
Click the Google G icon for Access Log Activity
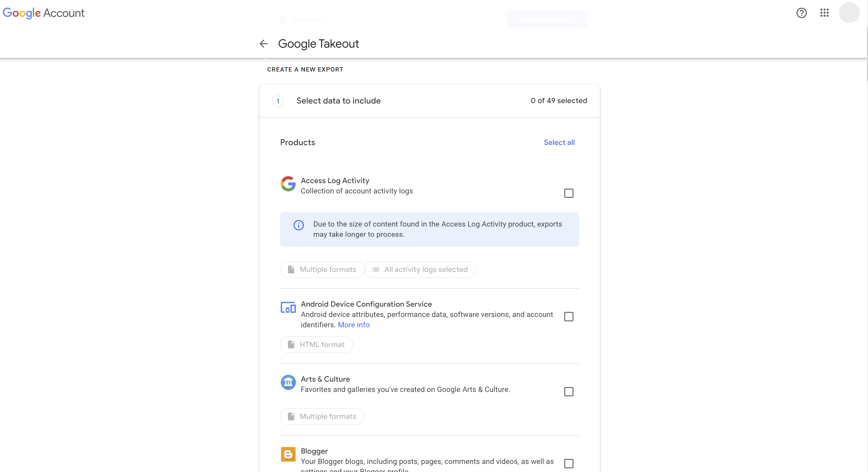click(x=288, y=184)
